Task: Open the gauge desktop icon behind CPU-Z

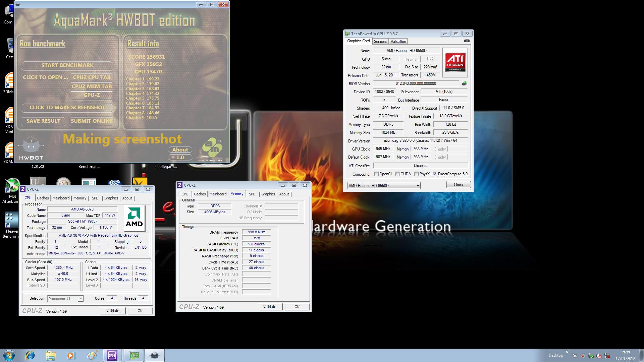Action: 63,181
